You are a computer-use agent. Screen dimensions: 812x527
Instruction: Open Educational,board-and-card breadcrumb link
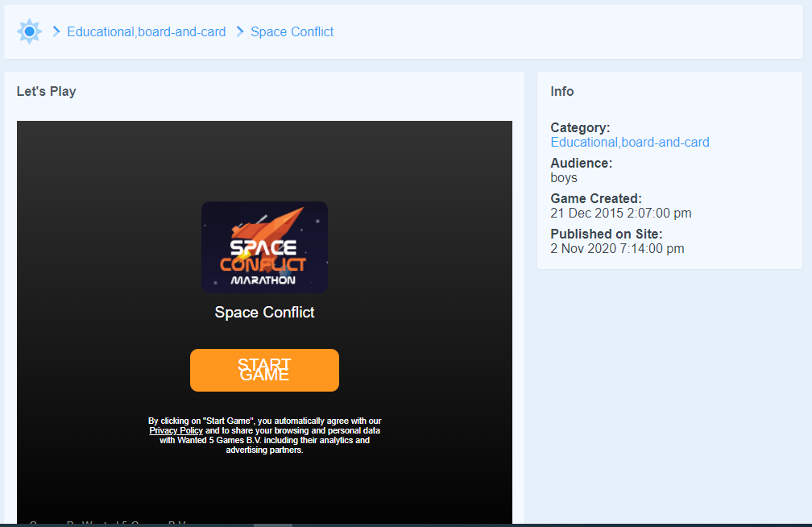point(146,31)
